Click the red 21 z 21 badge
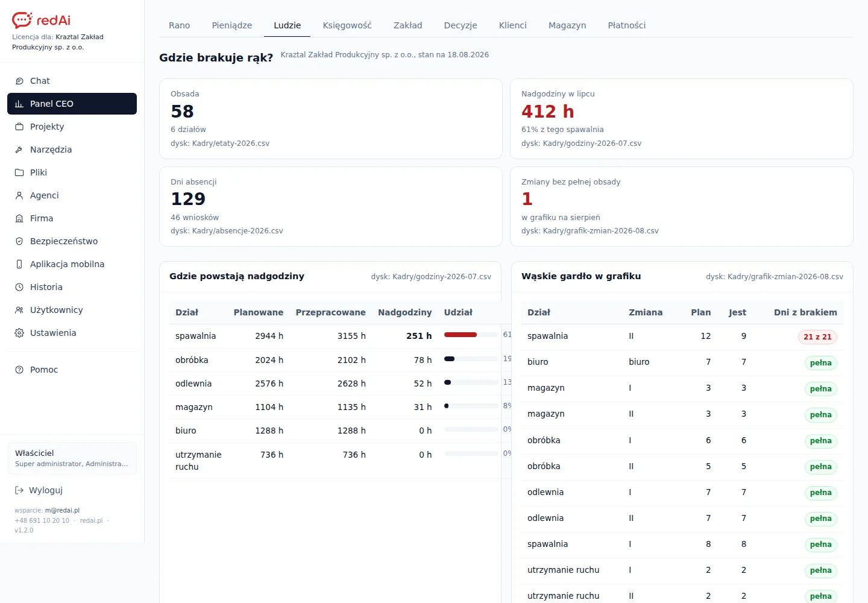Viewport: 868px width, 603px height. coord(817,337)
